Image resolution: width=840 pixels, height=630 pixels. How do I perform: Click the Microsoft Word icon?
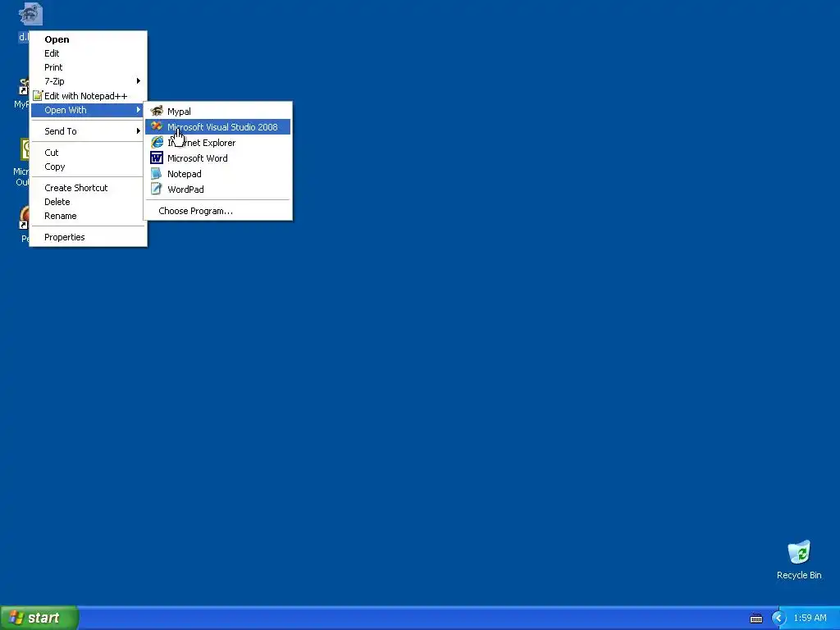(157, 157)
